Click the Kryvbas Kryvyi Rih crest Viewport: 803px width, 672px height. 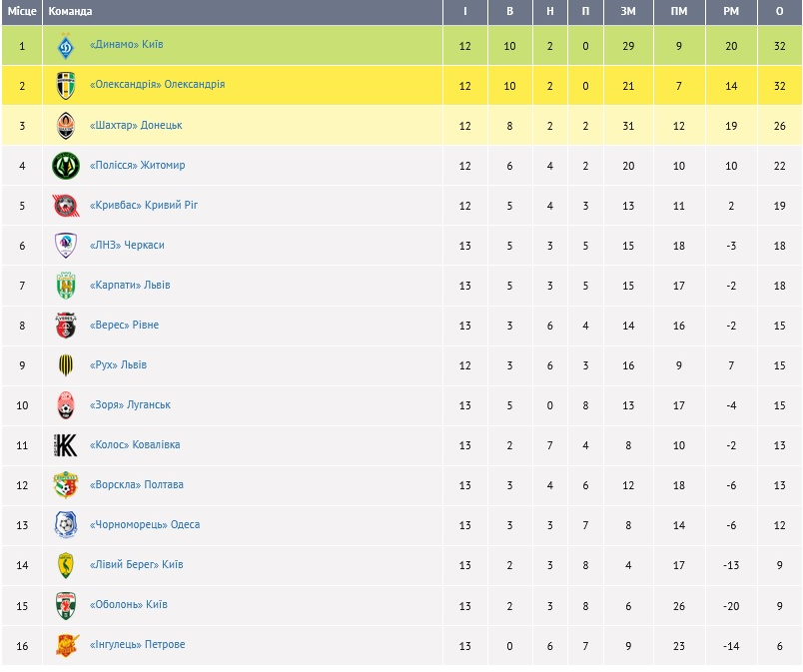(x=66, y=206)
